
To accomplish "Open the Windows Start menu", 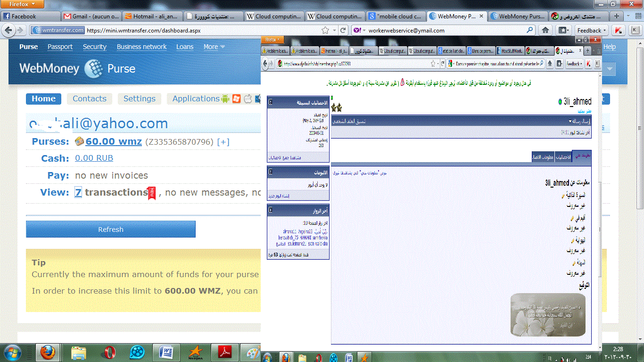I will (x=12, y=353).
